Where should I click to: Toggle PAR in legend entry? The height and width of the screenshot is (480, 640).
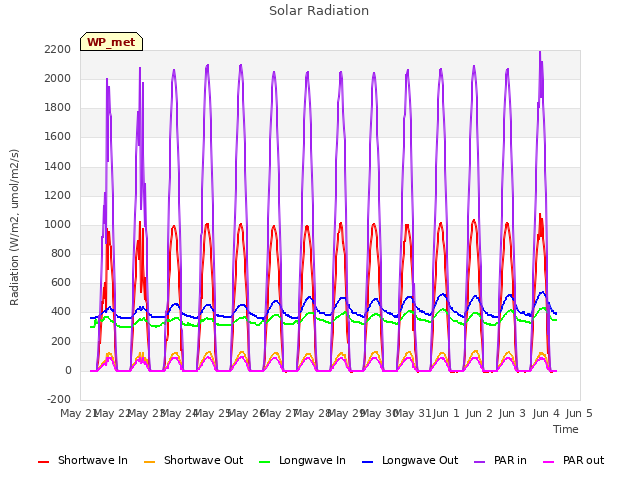pos(500,460)
